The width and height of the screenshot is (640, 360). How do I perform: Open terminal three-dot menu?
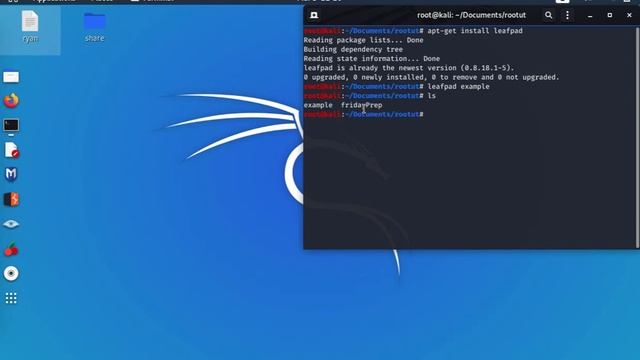click(x=567, y=15)
